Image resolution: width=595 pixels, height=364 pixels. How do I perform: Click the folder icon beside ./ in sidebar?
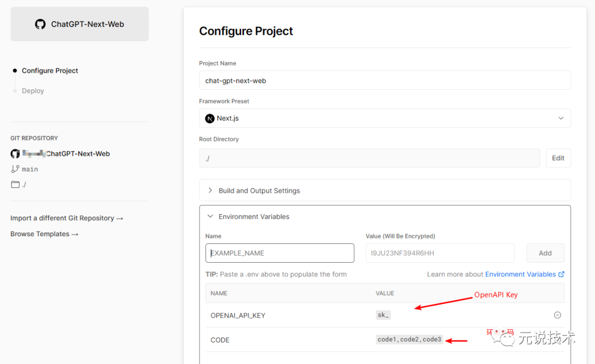(x=15, y=184)
